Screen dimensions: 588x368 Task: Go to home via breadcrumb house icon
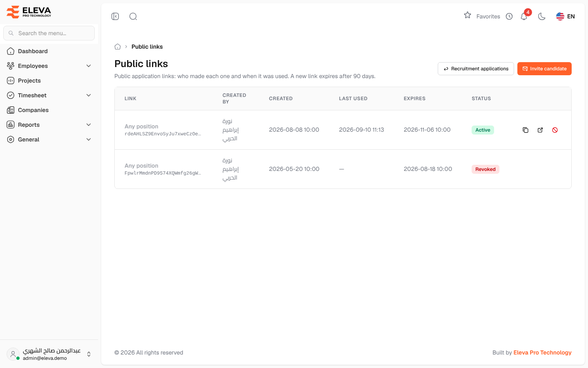coord(118,47)
